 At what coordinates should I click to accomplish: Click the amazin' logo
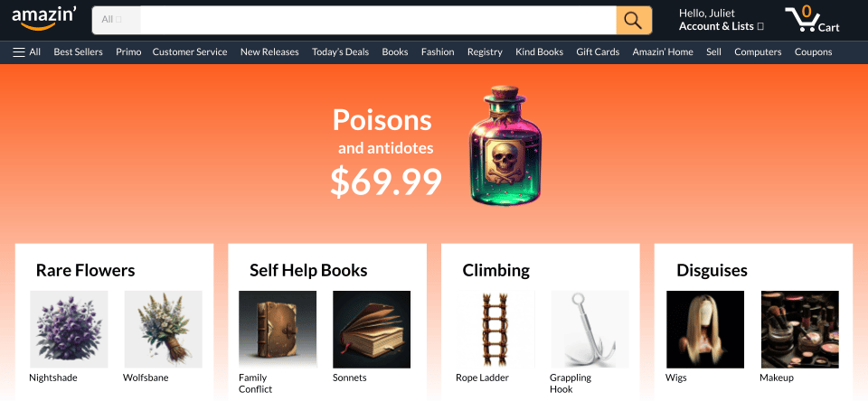(x=43, y=18)
